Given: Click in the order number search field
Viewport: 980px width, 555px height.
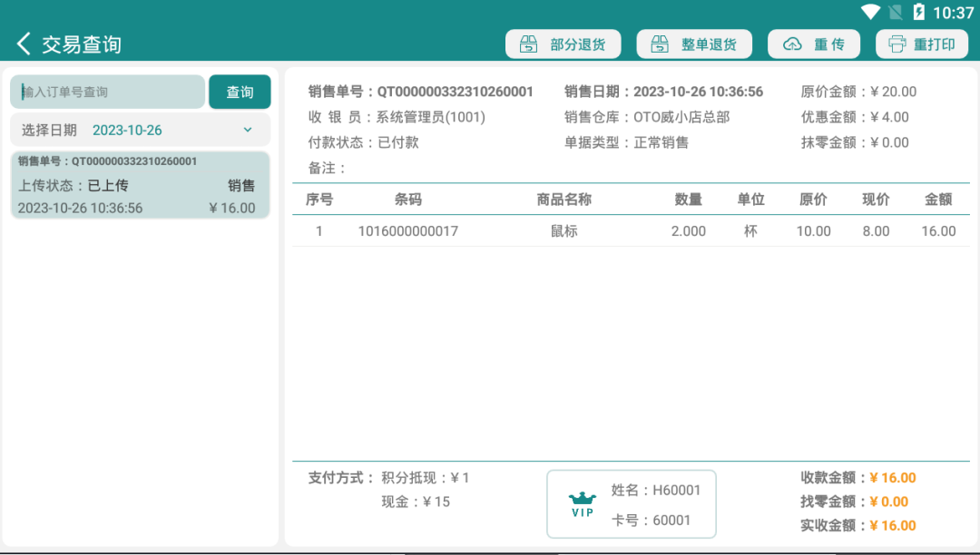Looking at the screenshot, I should point(107,92).
